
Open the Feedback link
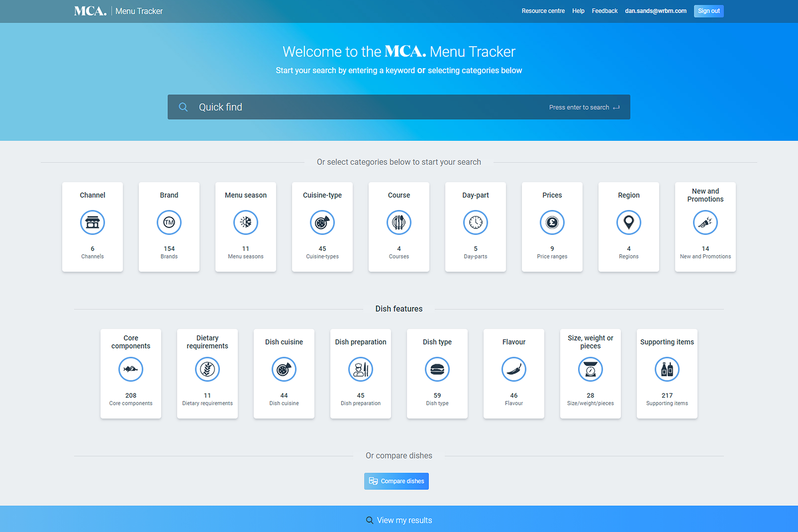pos(604,11)
